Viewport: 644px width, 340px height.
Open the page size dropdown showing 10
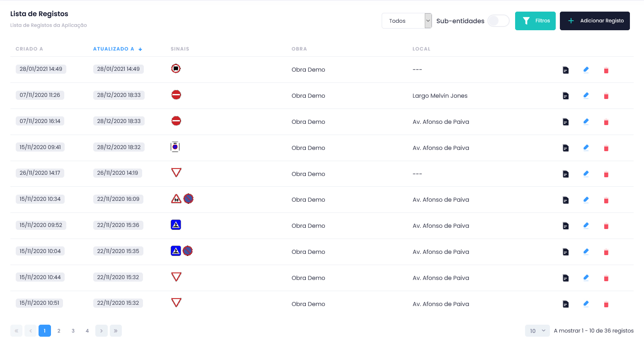click(x=537, y=331)
